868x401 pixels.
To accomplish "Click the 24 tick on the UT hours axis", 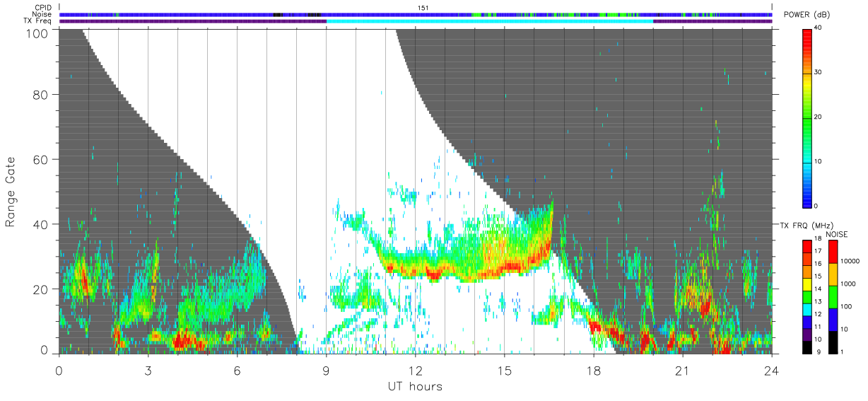I will pos(772,371).
